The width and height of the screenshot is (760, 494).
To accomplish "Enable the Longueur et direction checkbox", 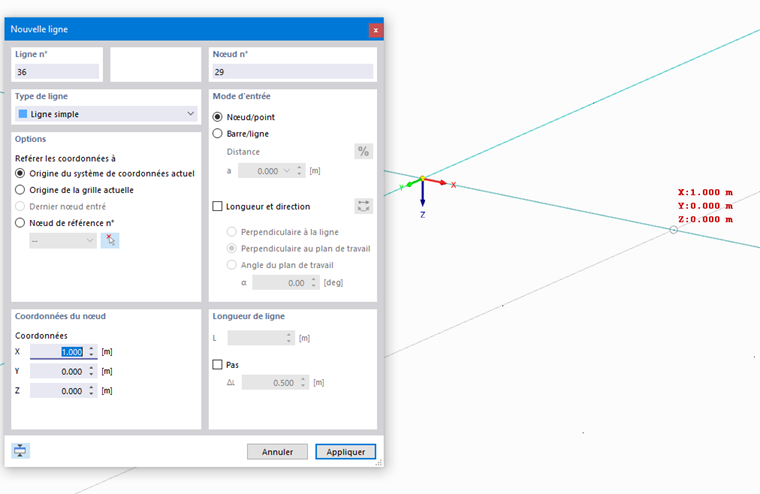I will click(x=218, y=206).
